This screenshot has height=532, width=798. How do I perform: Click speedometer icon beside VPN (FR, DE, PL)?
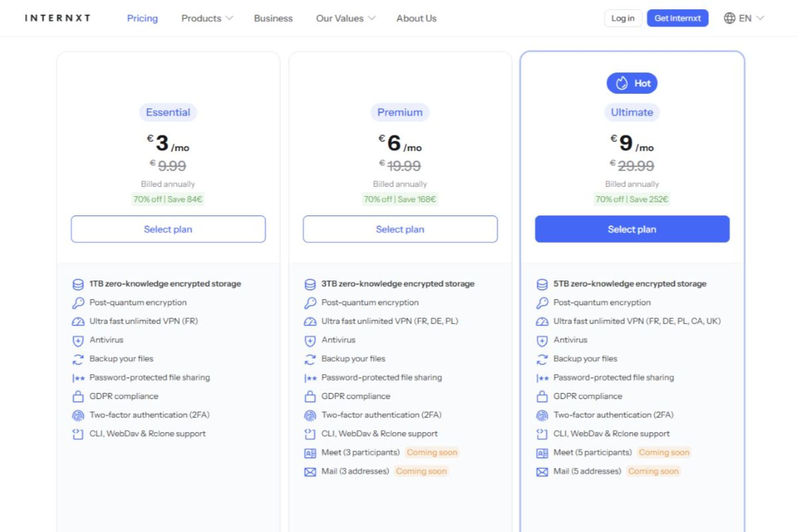310,322
